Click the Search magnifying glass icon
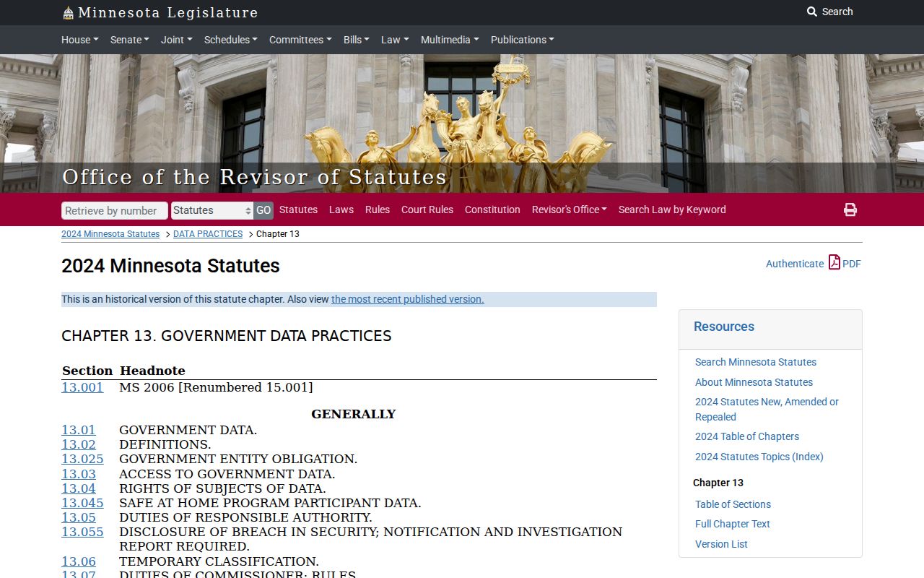Image resolution: width=924 pixels, height=578 pixels. 812,12
